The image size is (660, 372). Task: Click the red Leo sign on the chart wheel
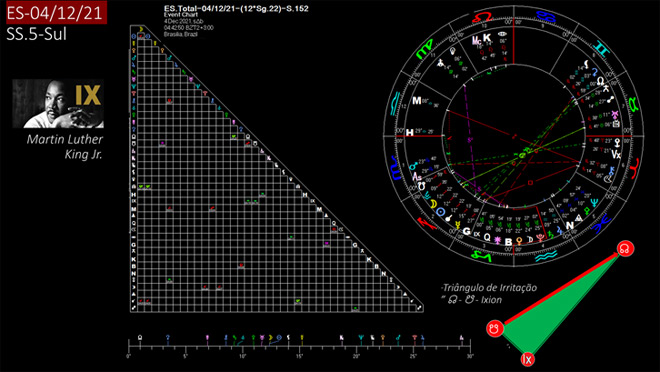coord(482,17)
